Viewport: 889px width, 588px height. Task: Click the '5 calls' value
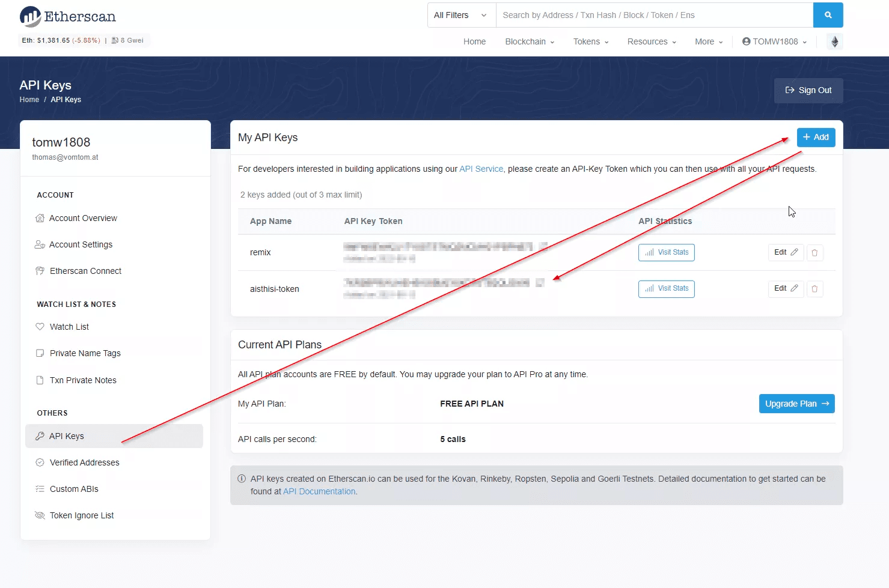click(x=453, y=439)
